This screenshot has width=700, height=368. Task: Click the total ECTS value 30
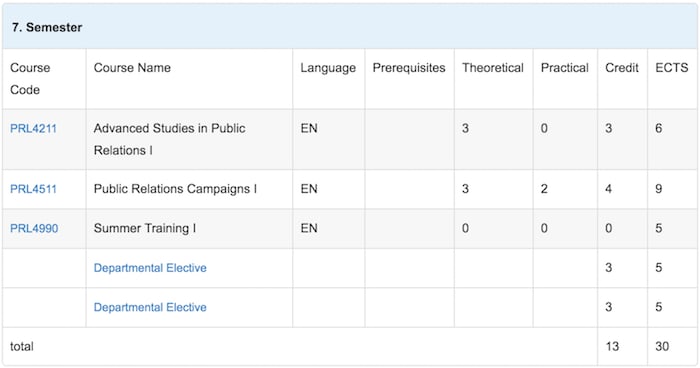[x=662, y=347]
